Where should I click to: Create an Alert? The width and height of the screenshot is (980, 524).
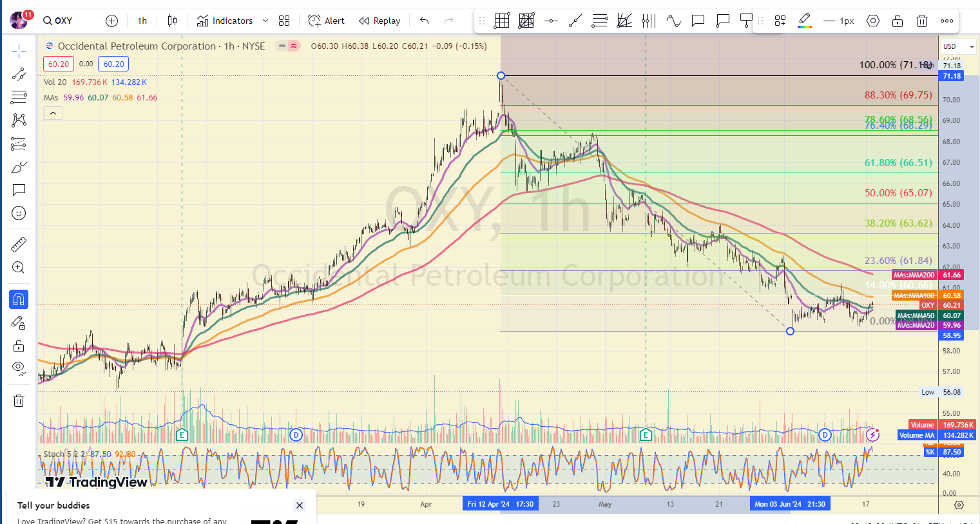pos(326,21)
